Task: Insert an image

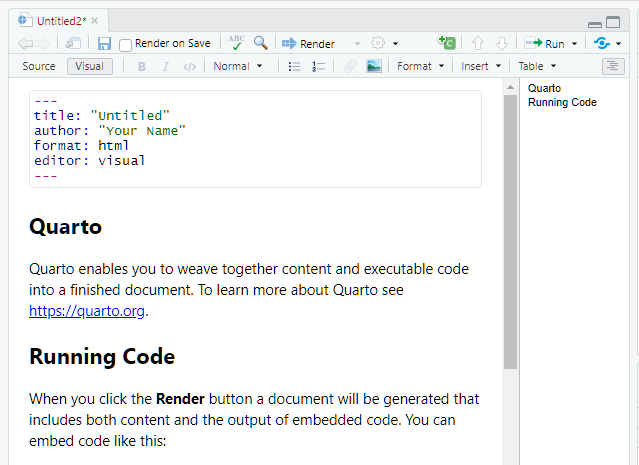Action: point(374,66)
